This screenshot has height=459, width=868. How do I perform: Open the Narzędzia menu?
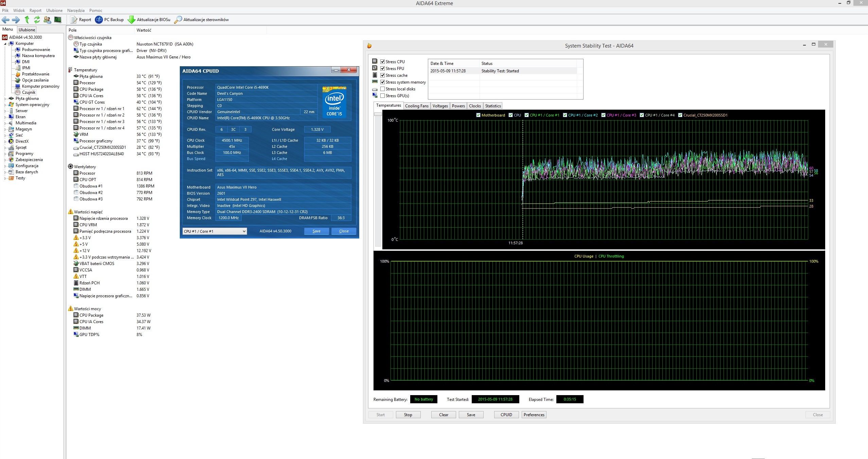[76, 11]
